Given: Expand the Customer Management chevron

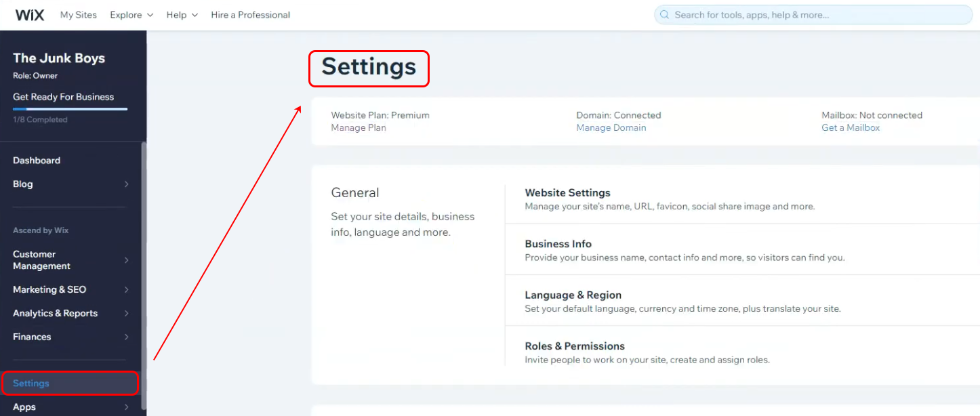Looking at the screenshot, I should 127,260.
